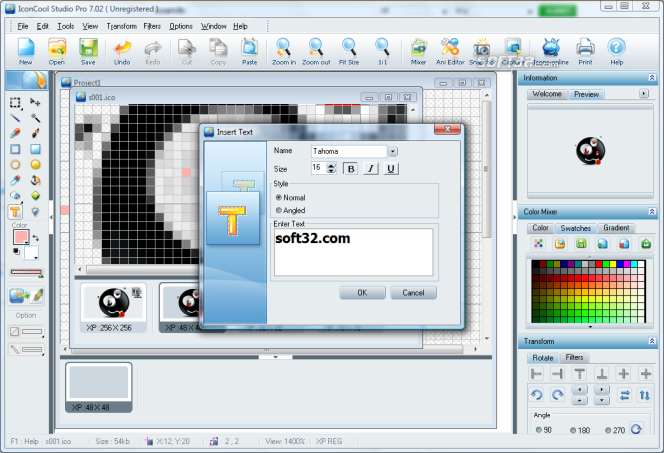Viewport: 664px width, 453px height.
Task: Zoom out of the canvas
Action: (x=316, y=51)
